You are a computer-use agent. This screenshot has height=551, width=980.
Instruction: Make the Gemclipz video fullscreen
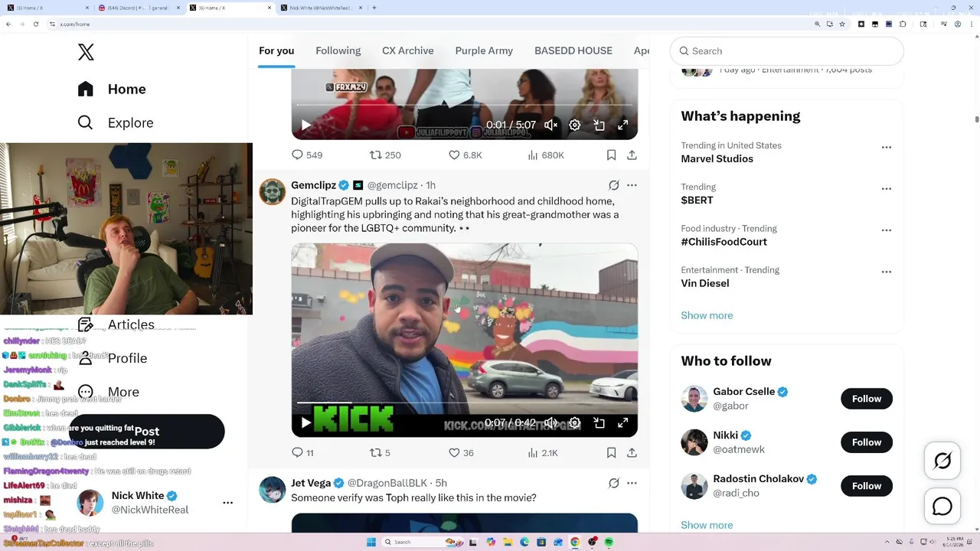coord(623,422)
